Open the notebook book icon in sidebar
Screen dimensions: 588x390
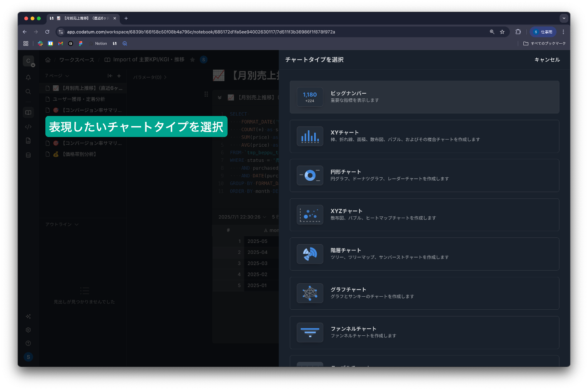pos(28,112)
